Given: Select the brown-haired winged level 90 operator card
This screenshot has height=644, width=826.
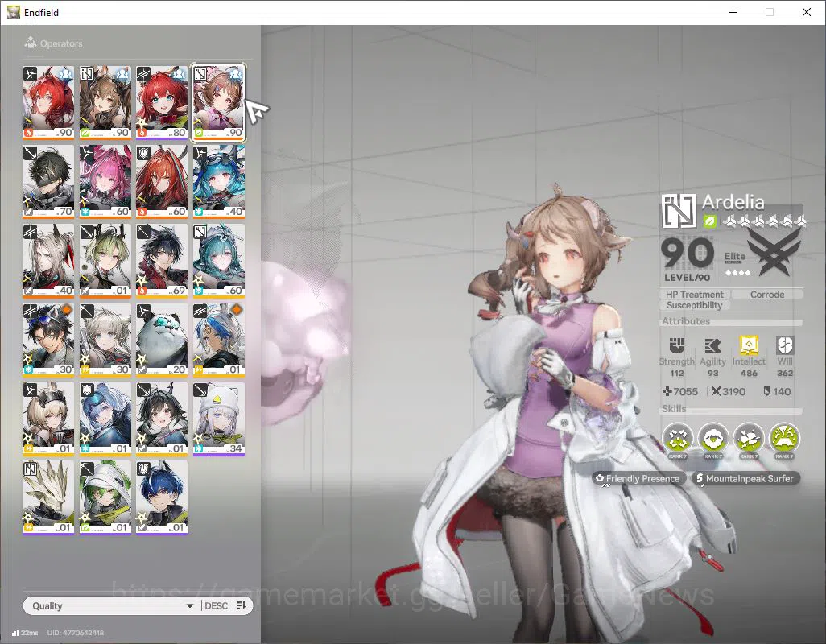Looking at the screenshot, I should [105, 101].
